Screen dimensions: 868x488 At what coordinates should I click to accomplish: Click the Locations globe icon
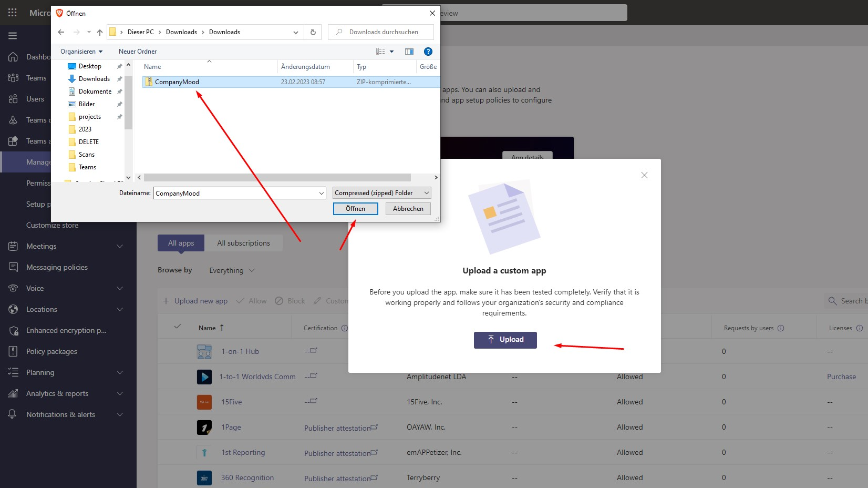pyautogui.click(x=13, y=309)
